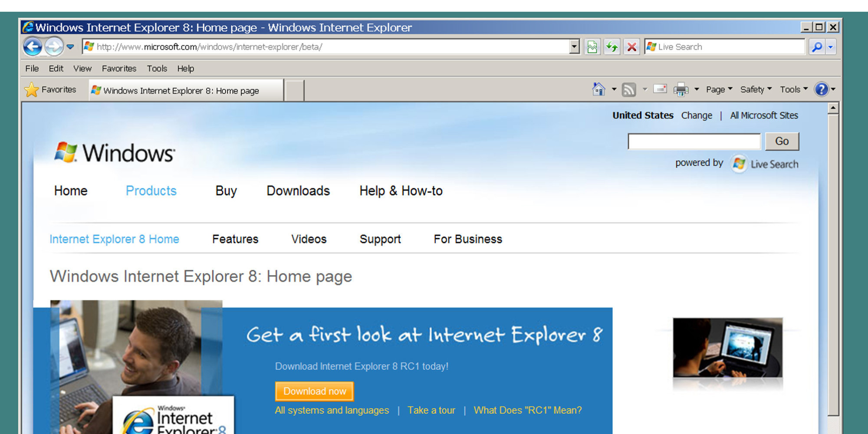Click the Print printer icon
The image size is (868, 434).
(x=681, y=89)
